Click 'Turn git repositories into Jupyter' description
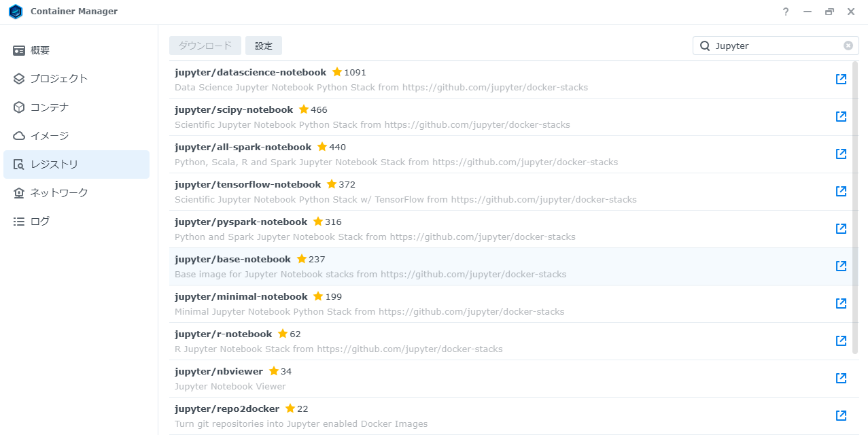This screenshot has width=868, height=435. (301, 423)
